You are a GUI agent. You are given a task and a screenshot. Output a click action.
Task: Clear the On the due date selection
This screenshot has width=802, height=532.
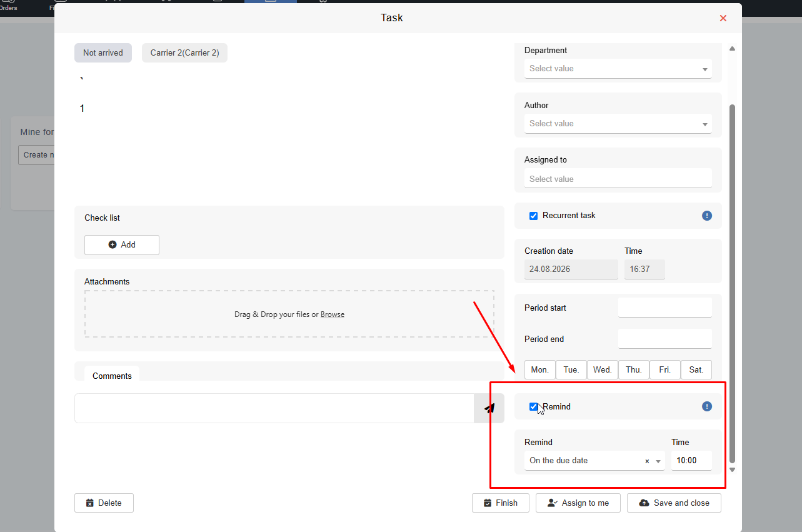pyautogui.click(x=647, y=461)
